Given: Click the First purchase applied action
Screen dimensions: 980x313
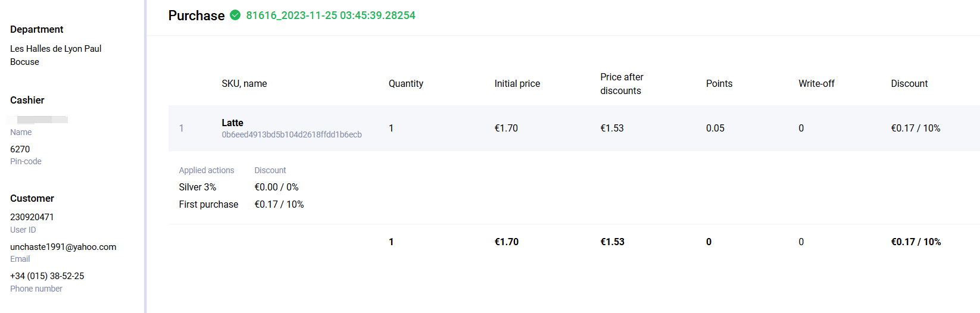Looking at the screenshot, I should pos(208,204).
